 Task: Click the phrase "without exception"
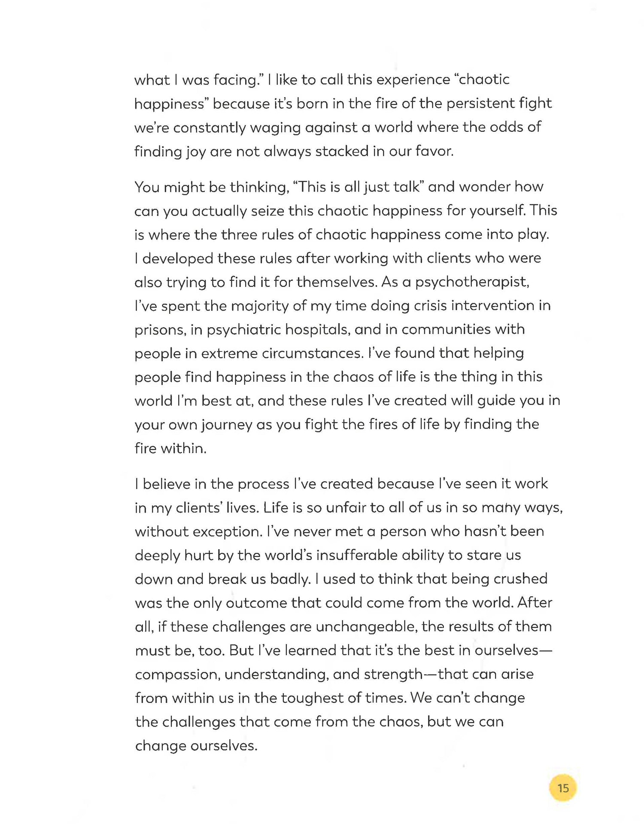(198, 532)
